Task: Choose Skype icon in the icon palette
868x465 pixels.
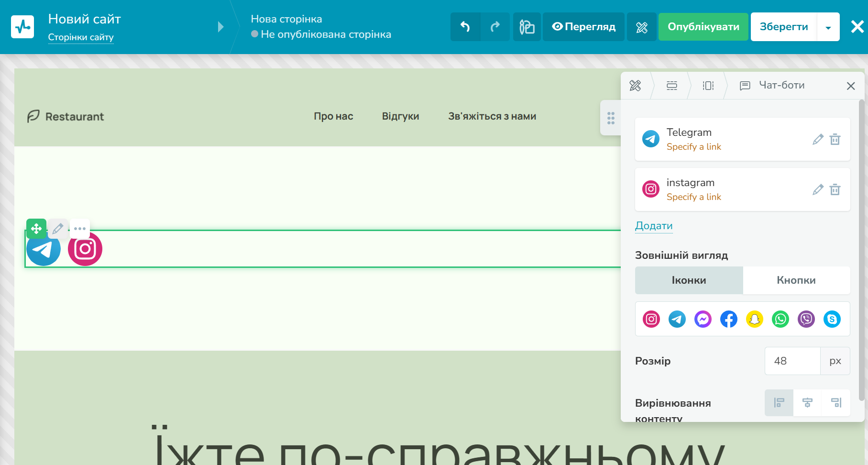Action: [x=832, y=319]
